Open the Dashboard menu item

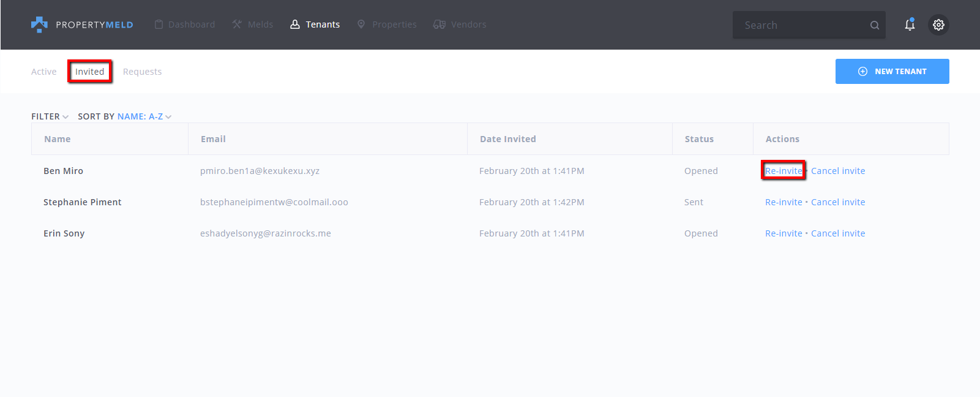click(185, 25)
